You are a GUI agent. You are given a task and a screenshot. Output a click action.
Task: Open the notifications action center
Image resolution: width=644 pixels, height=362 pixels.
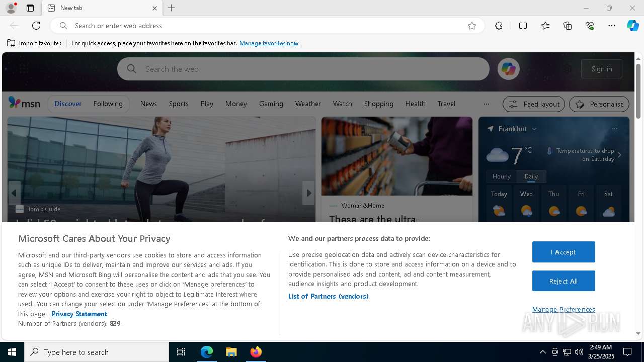pyautogui.click(x=627, y=352)
